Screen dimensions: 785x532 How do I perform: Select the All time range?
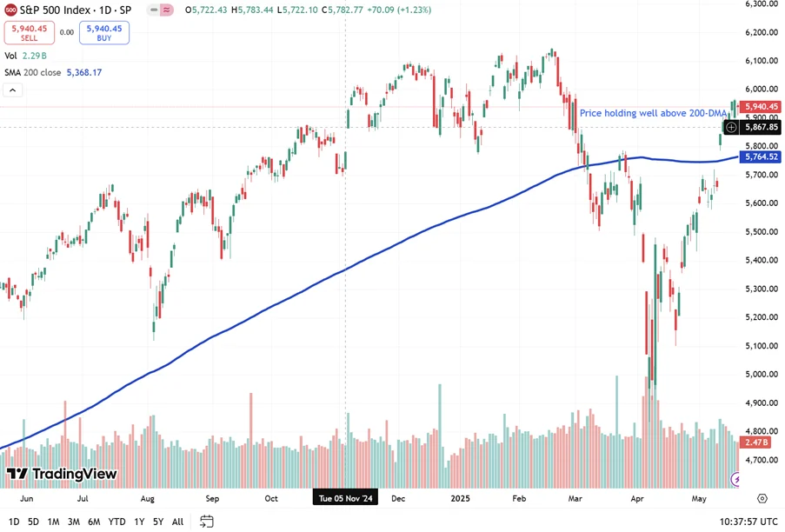pos(177,522)
